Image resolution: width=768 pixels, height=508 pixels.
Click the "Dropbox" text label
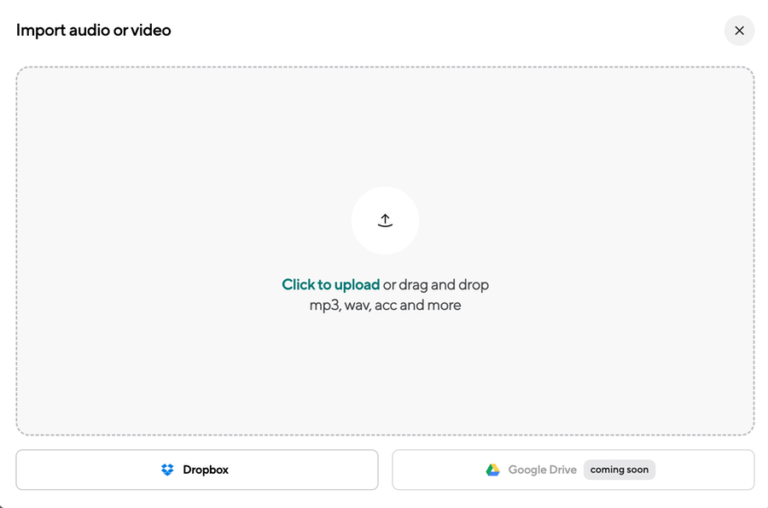[x=205, y=470]
